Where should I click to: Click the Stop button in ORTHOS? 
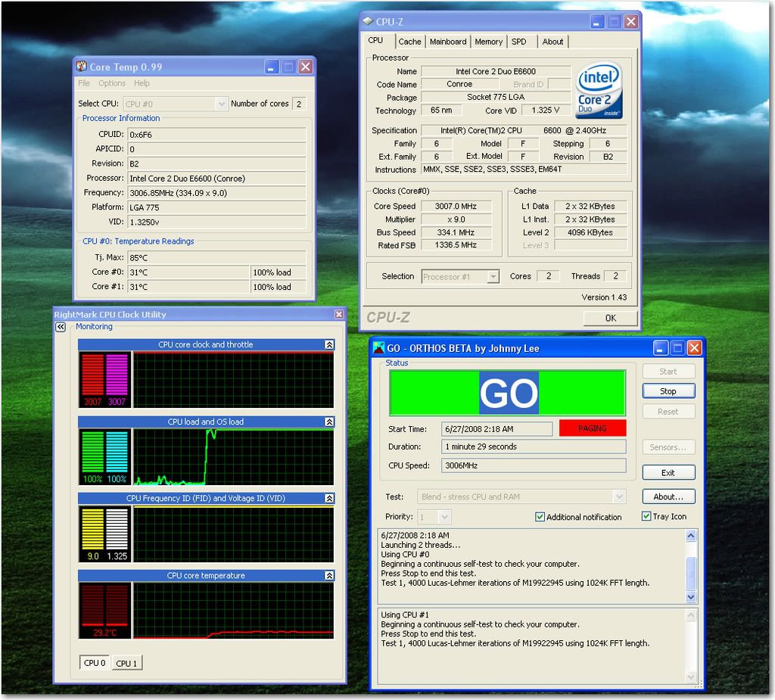pos(668,391)
